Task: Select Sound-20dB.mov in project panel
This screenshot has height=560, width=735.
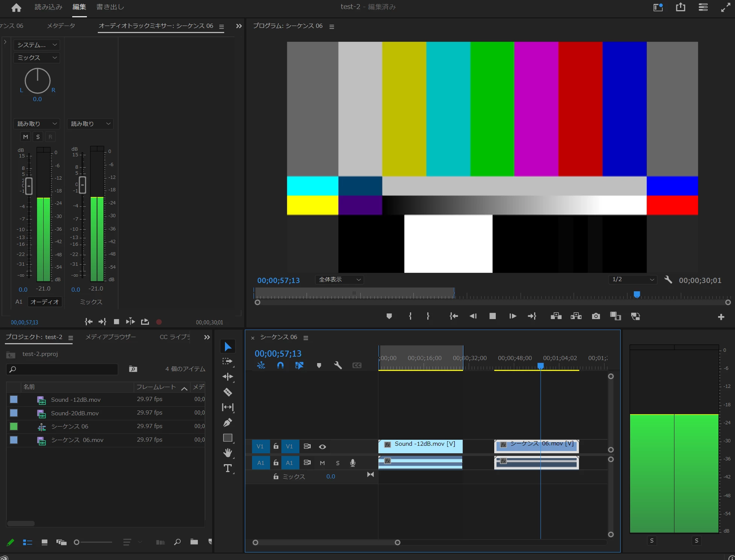Action: tap(75, 413)
